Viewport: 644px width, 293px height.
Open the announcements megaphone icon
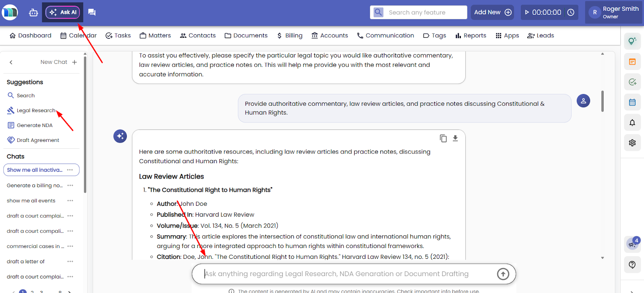point(632,244)
